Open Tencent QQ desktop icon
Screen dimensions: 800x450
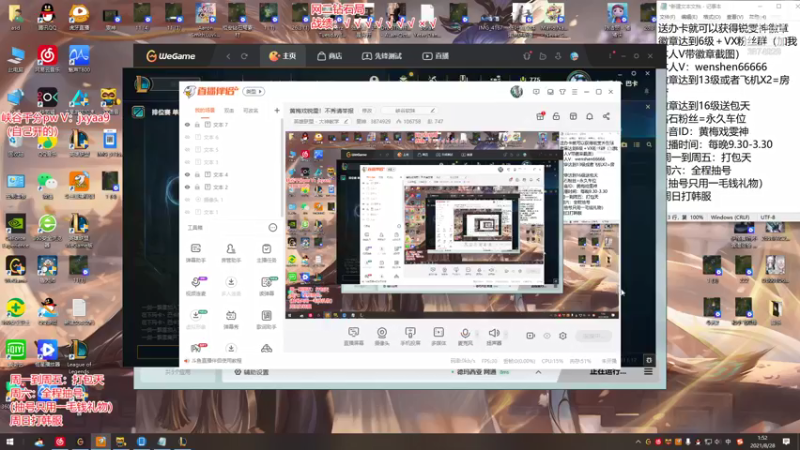point(47,16)
